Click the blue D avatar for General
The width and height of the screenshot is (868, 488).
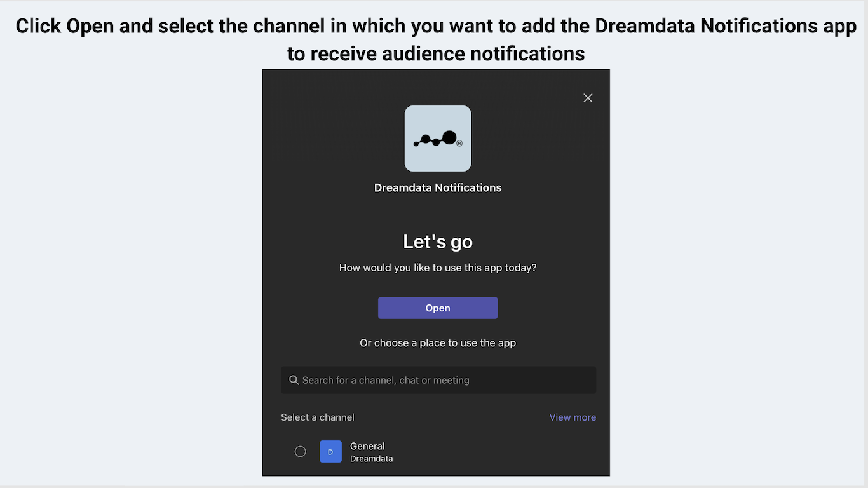(330, 452)
